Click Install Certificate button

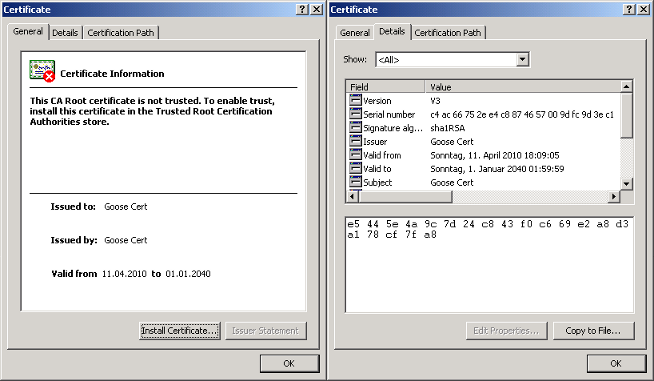180,331
